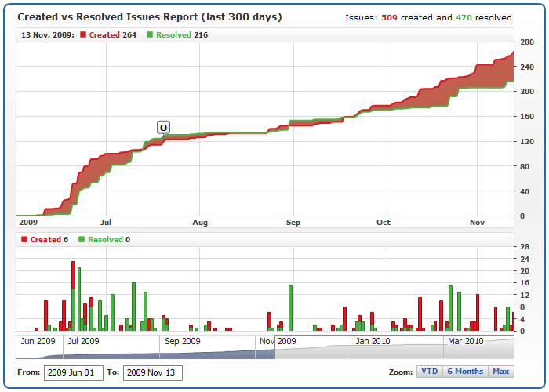
Task: Select the Max zoom option
Action: click(501, 372)
